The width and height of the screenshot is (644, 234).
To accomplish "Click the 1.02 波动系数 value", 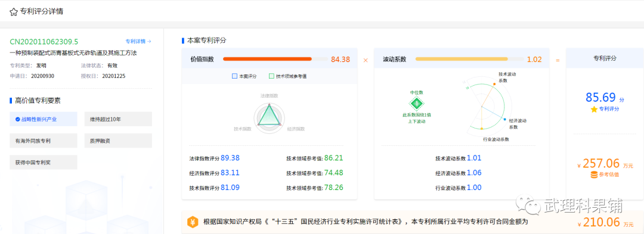I will coord(534,60).
